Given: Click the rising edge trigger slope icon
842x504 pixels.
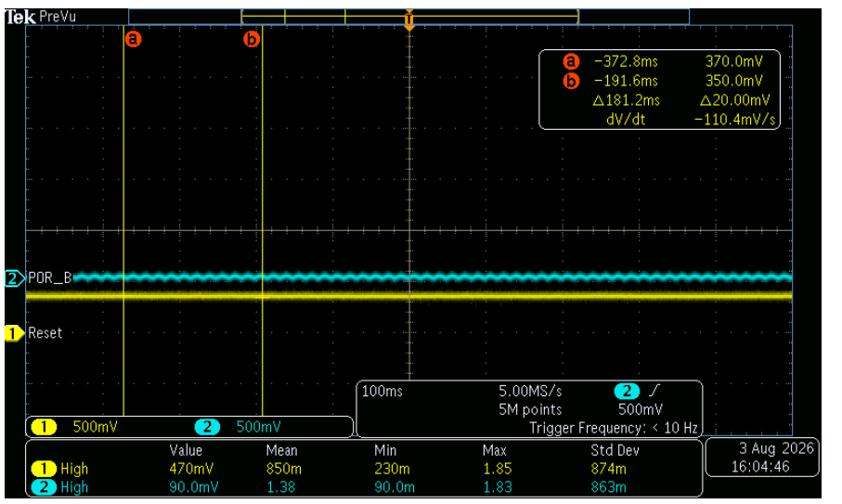Looking at the screenshot, I should [654, 391].
